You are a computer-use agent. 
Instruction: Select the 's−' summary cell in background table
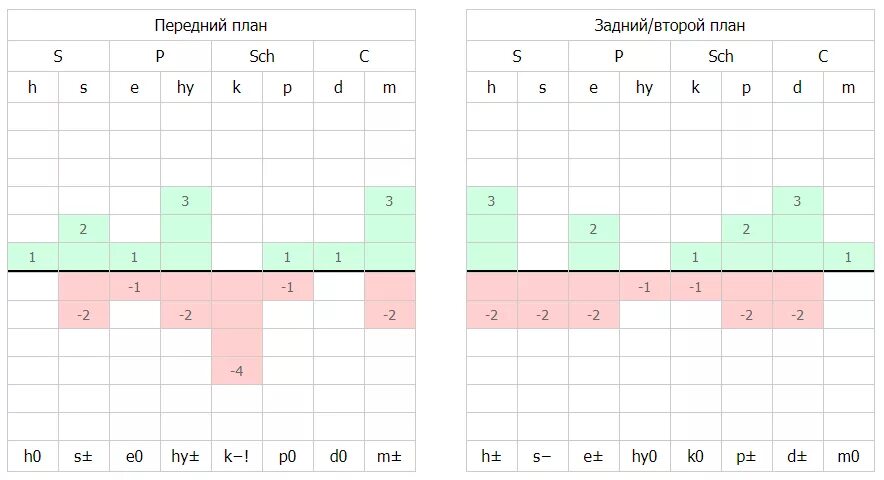(x=542, y=456)
